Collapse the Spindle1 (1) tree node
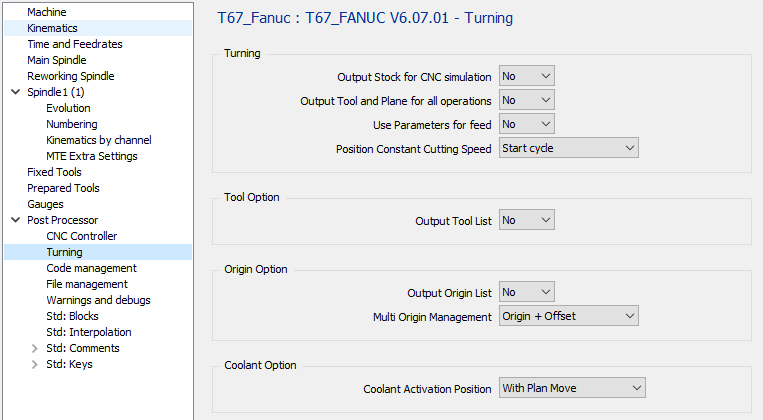Viewport: 763px width, 420px height. click(x=15, y=92)
